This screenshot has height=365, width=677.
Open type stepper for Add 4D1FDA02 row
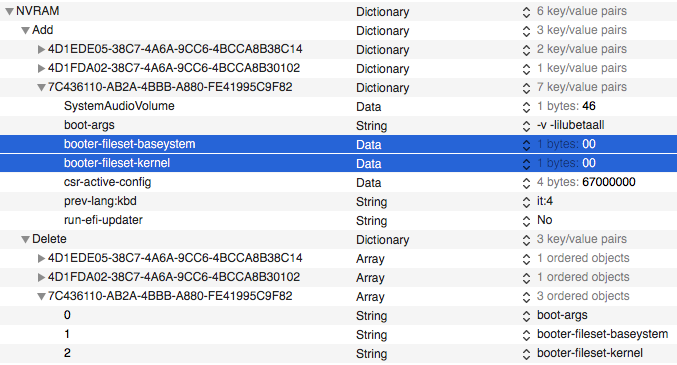[526, 69]
